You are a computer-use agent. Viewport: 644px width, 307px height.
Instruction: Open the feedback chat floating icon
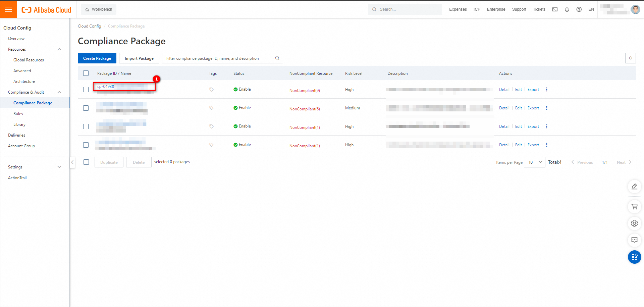coord(634,240)
